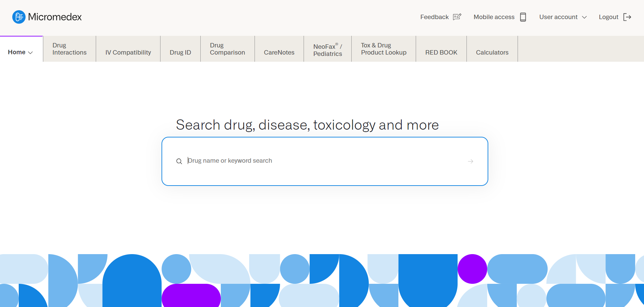
Task: Click the Feedback link text
Action: click(x=434, y=17)
